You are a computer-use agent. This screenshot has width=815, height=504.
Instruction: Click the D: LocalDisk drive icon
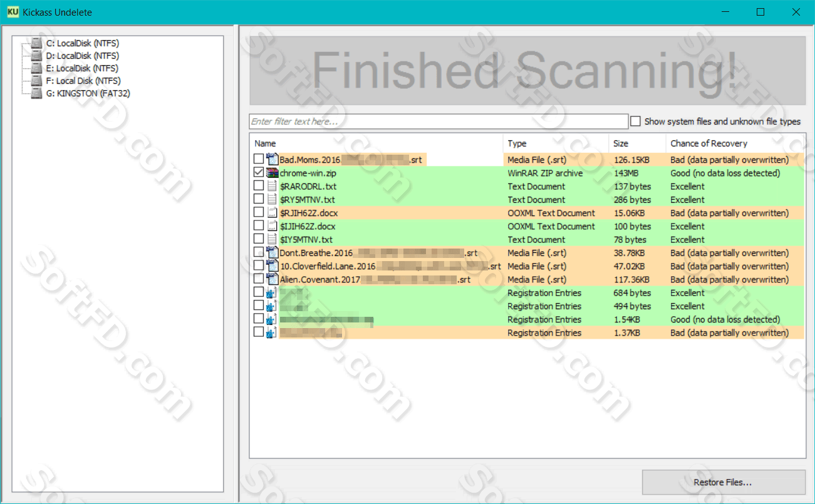pos(36,56)
